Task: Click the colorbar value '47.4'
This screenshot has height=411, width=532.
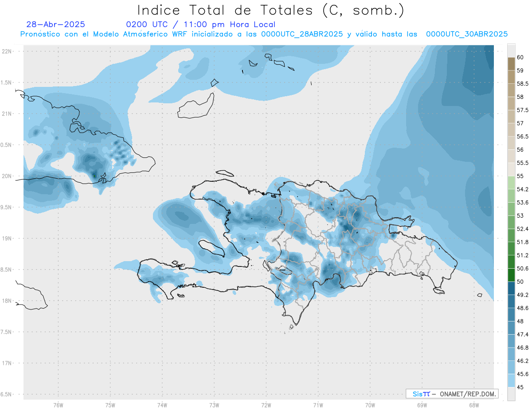Action: pos(523,334)
